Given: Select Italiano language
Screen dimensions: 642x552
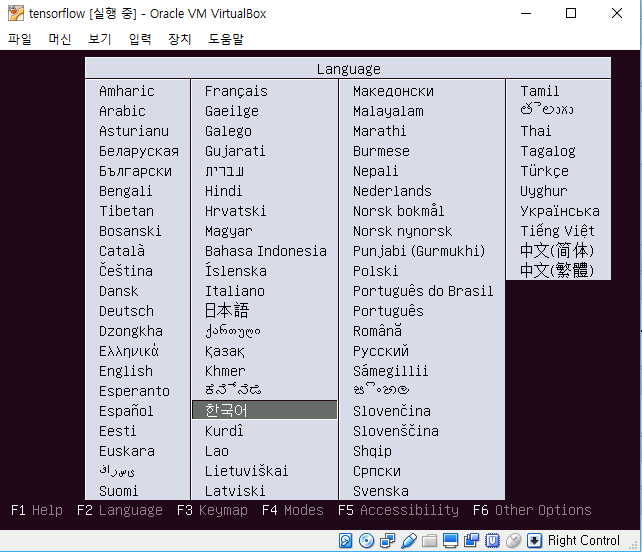Looking at the screenshot, I should pyautogui.click(x=235, y=291).
